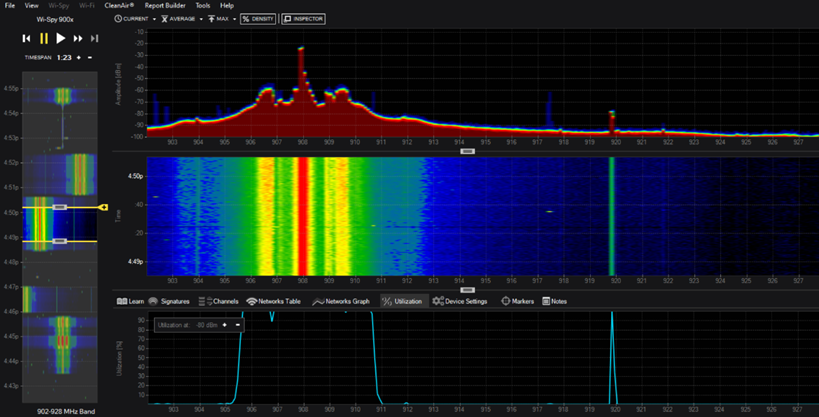The image size is (819, 417).
Task: Switch to the Signatures tab
Action: coord(169,301)
